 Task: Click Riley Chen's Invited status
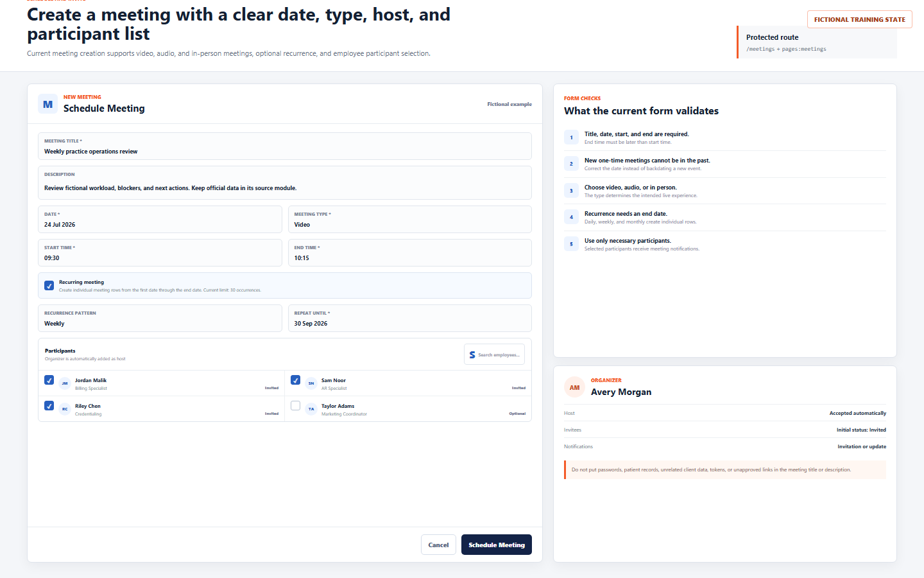tap(271, 414)
